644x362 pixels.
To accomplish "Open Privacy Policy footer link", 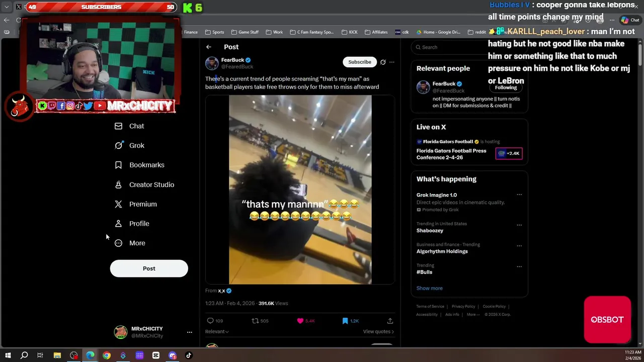I will [463, 306].
